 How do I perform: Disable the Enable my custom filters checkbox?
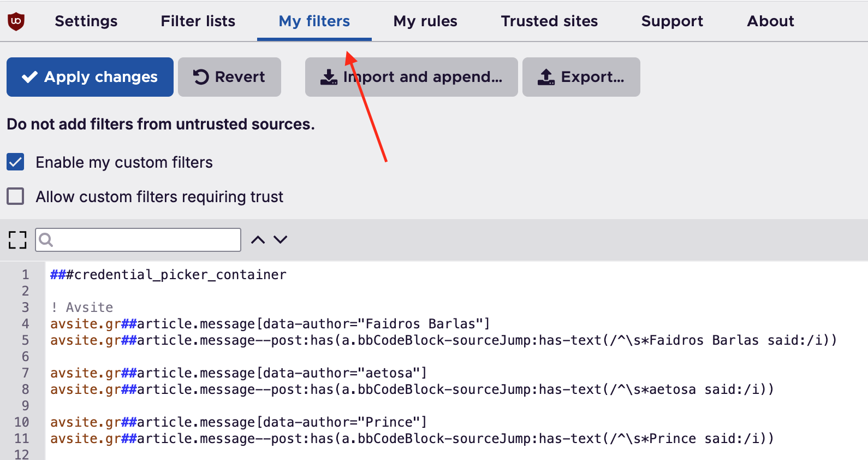15,162
